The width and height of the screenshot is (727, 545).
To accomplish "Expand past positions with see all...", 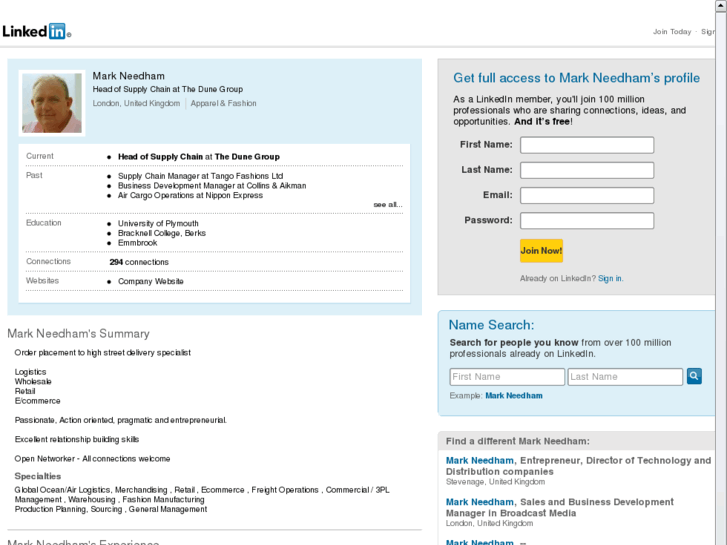I will 388,205.
